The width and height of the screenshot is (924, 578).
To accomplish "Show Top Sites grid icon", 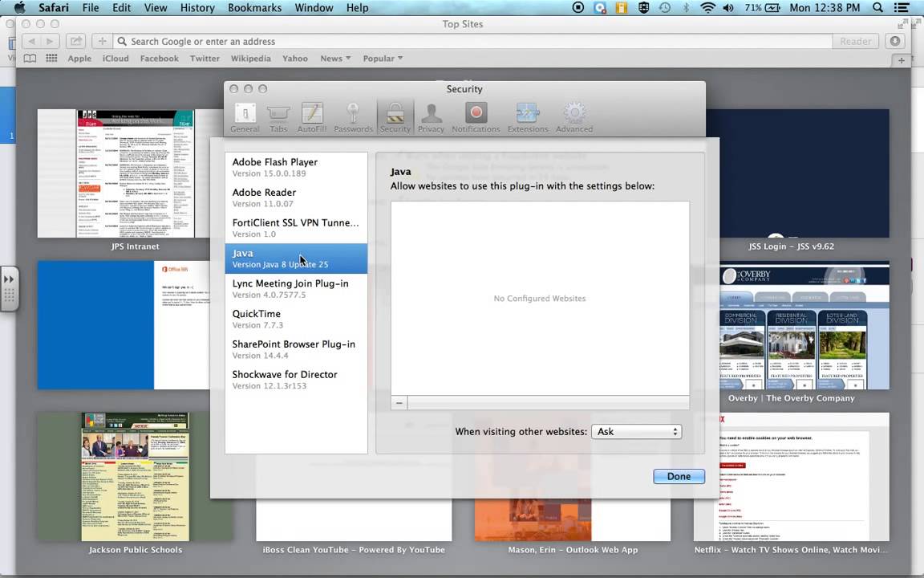I will (52, 59).
